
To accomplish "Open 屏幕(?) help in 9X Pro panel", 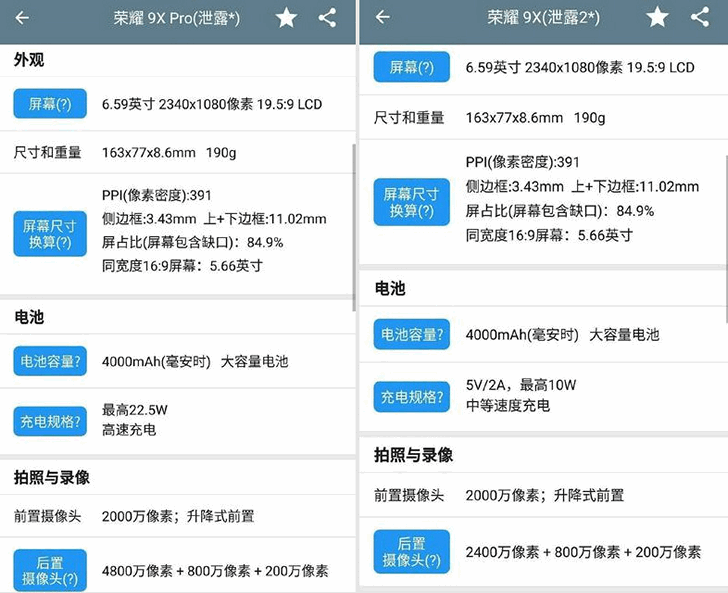I will click(50, 104).
